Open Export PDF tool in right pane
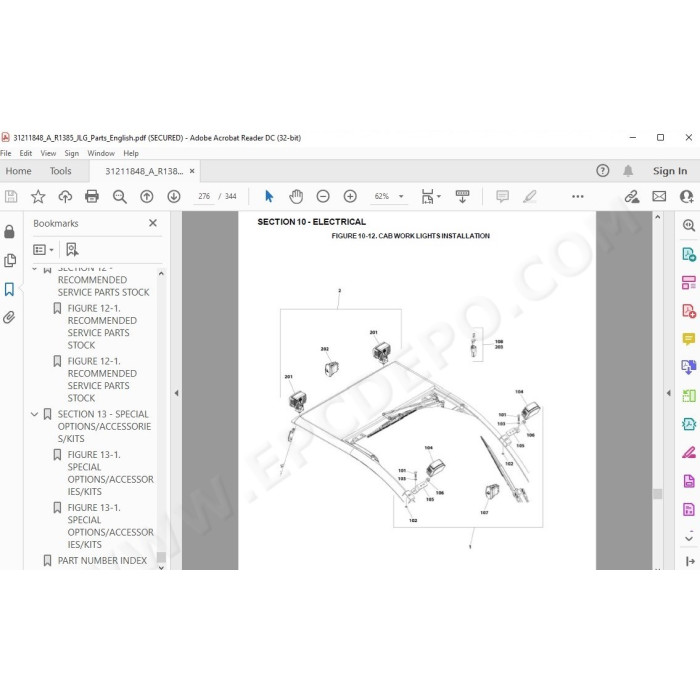Viewport: 700px width, 700px height. [x=688, y=254]
